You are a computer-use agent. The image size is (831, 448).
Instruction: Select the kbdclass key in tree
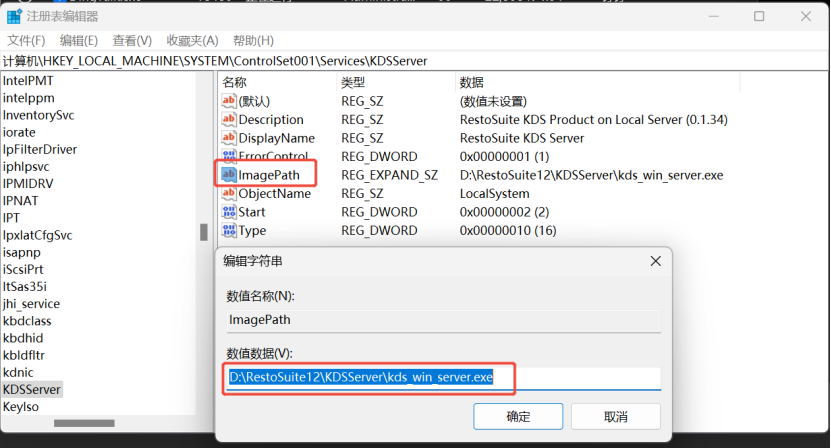coord(27,321)
